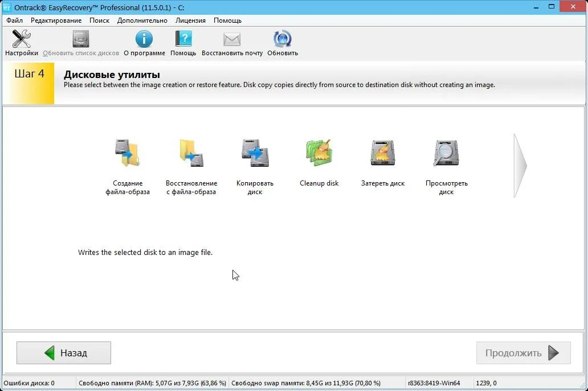
Task: Click the EasyRecovery title bar app icon
Action: pyautogui.click(x=7, y=7)
